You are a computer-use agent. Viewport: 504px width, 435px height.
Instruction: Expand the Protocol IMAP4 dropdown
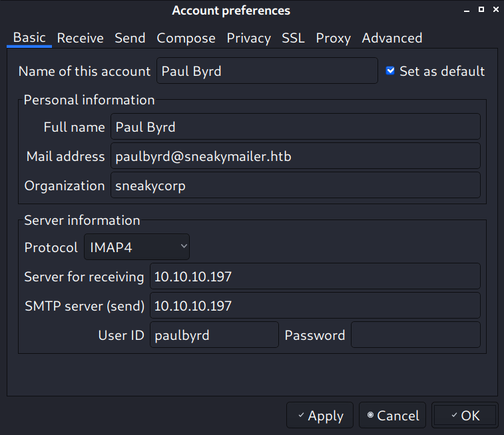(136, 247)
